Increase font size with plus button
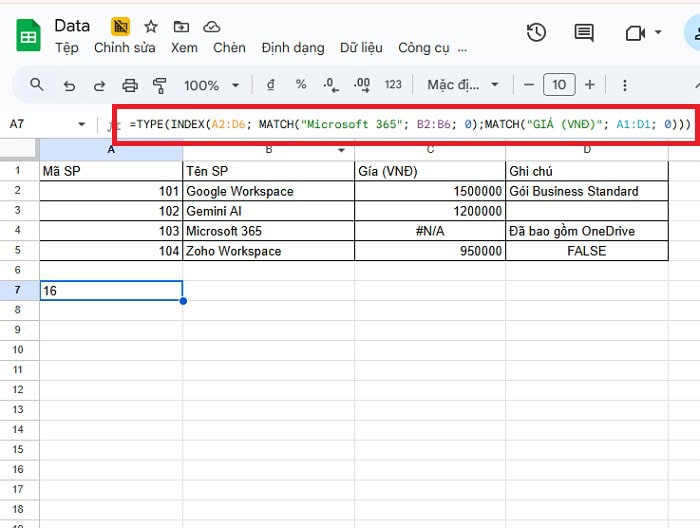 (590, 85)
